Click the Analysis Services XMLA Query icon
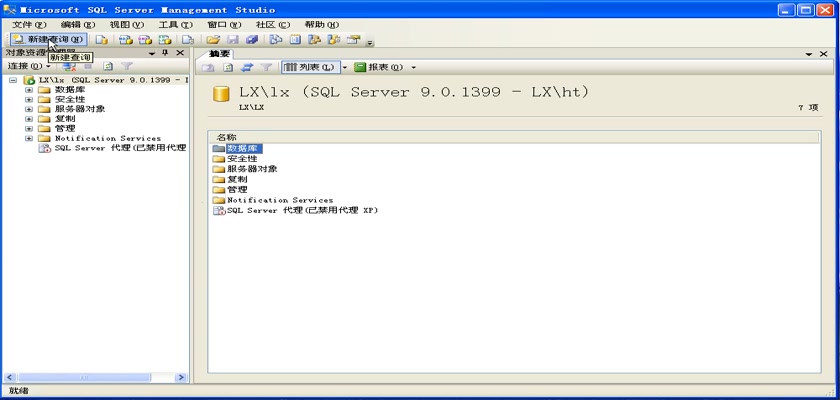840x400 pixels. tap(165, 40)
